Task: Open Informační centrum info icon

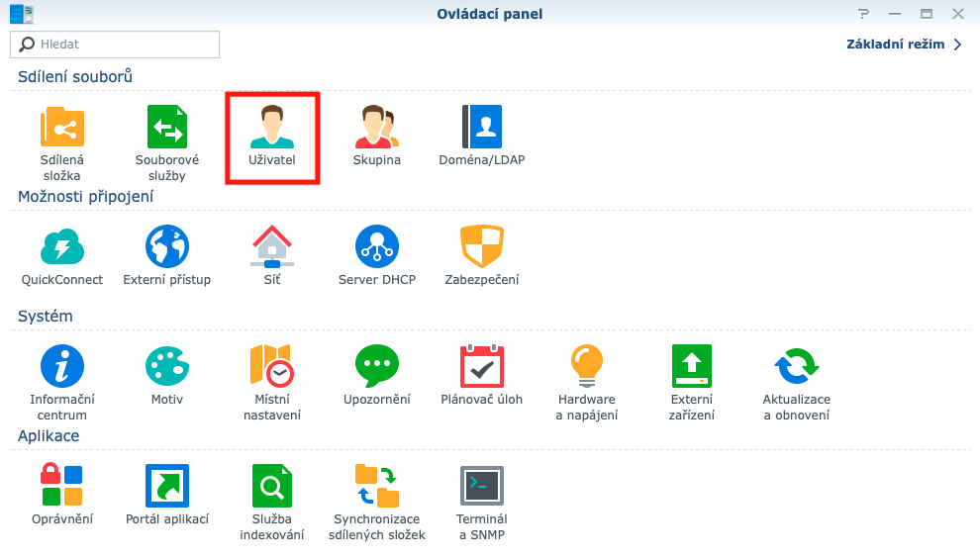Action: click(61, 366)
